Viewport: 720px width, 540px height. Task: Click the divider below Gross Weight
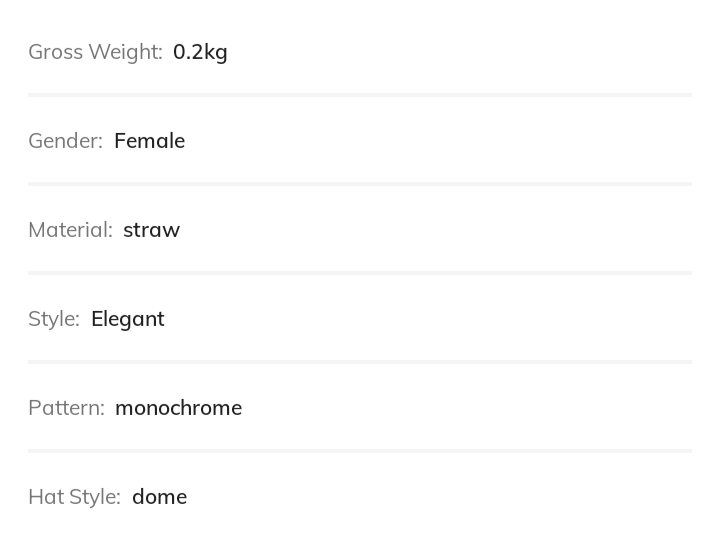[360, 95]
